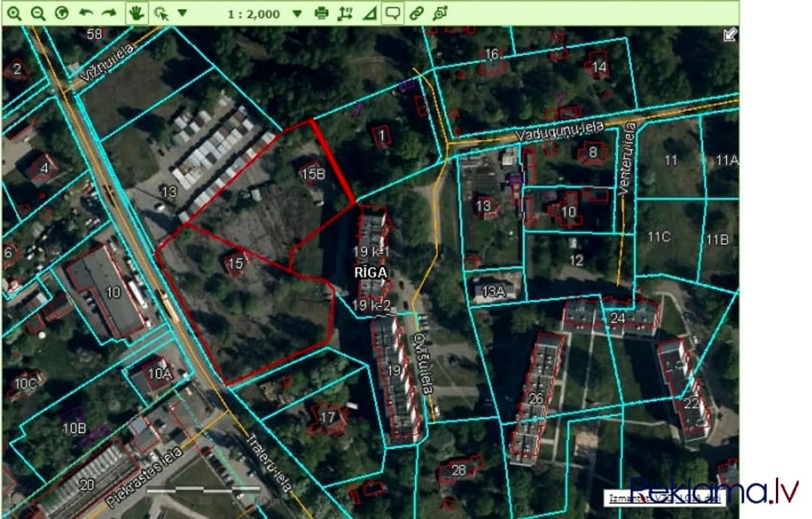Click building label 19 k-1
The image size is (812, 519).
(371, 252)
